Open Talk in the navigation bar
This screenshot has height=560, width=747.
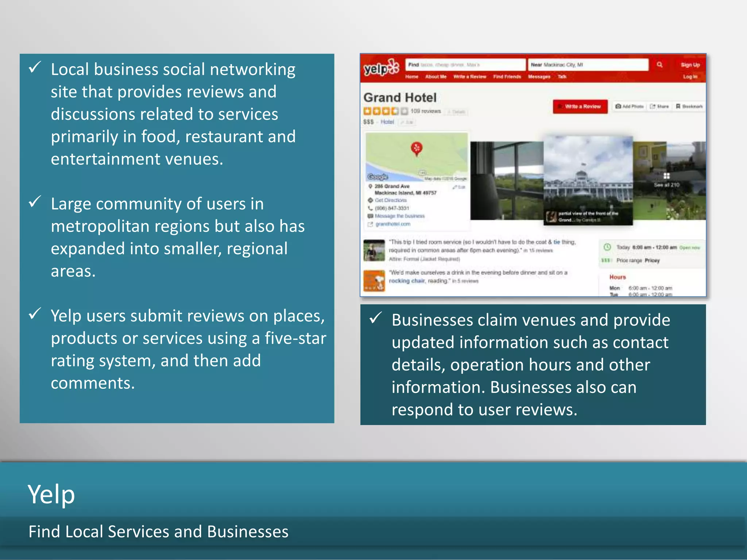(x=562, y=77)
